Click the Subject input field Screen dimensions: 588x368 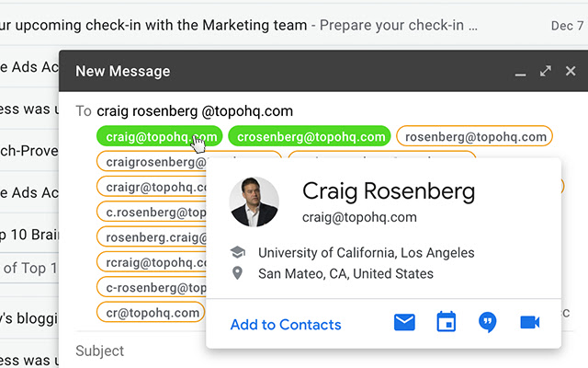pyautogui.click(x=276, y=351)
